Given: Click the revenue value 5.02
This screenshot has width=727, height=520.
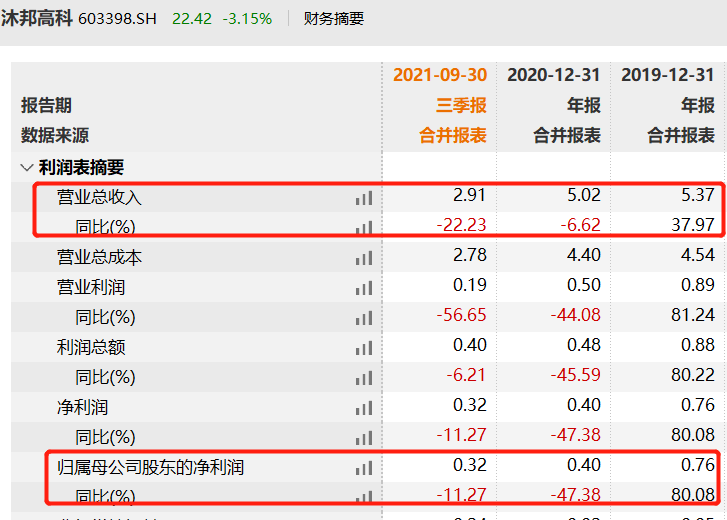Looking at the screenshot, I should 583,195.
